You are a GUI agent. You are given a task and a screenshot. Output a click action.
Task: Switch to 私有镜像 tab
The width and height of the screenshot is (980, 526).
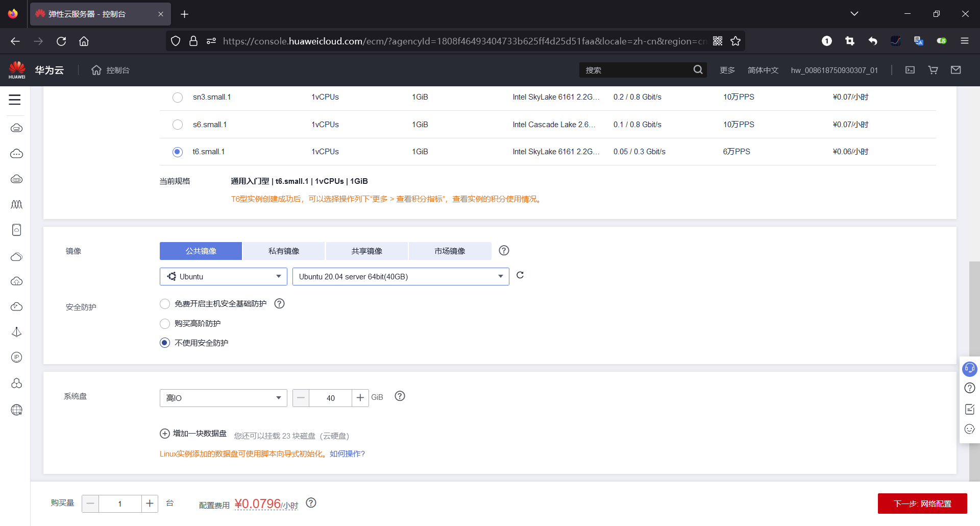(284, 251)
